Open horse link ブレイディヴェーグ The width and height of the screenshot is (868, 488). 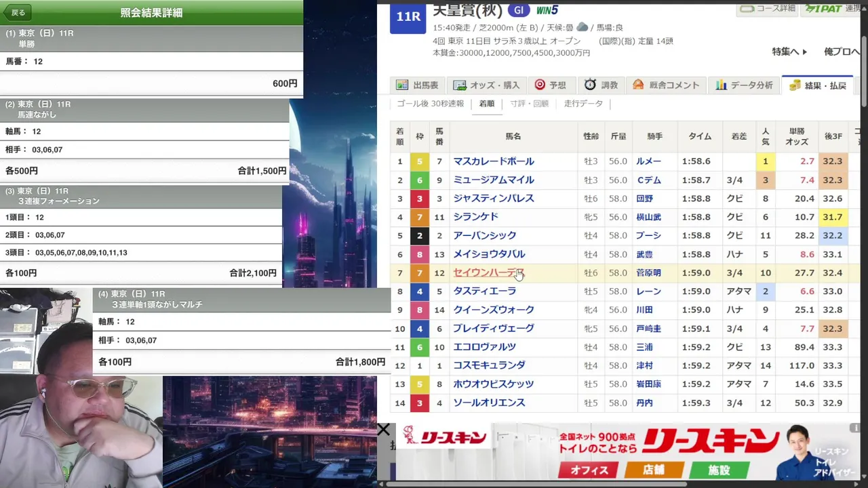pos(494,328)
